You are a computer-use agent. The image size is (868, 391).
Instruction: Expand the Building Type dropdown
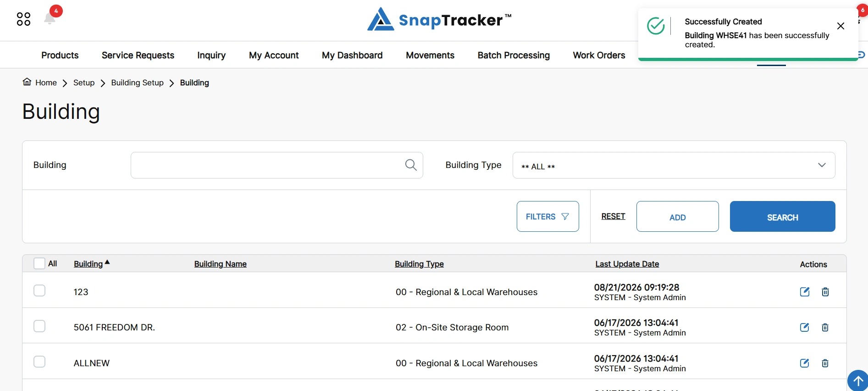[x=674, y=165]
